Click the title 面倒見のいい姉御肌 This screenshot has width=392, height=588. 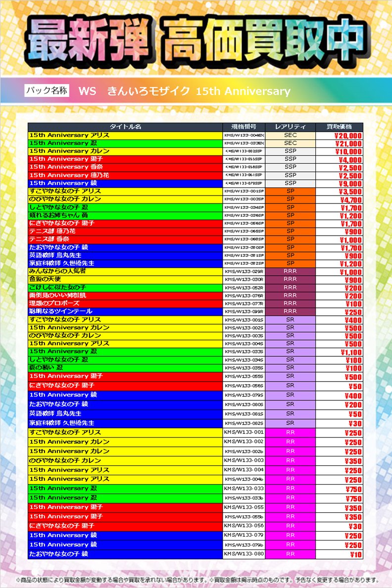[57, 295]
